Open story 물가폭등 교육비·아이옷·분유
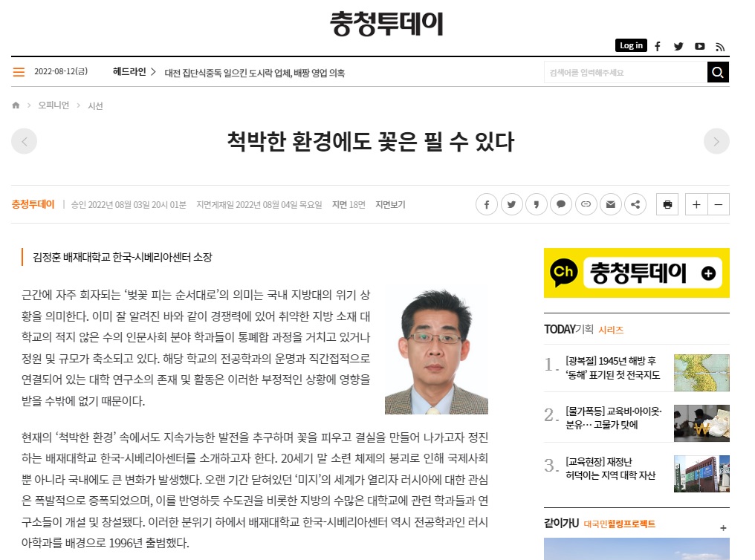 click(614, 418)
